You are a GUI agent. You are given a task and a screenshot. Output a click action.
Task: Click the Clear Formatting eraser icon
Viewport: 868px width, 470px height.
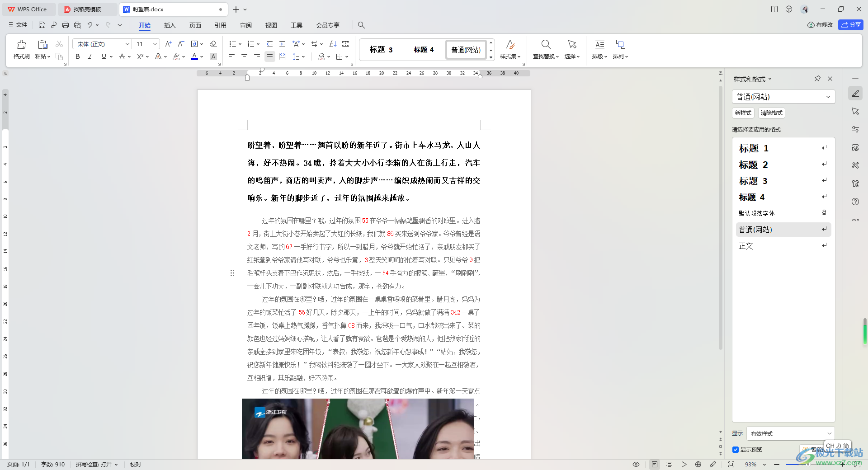(213, 44)
